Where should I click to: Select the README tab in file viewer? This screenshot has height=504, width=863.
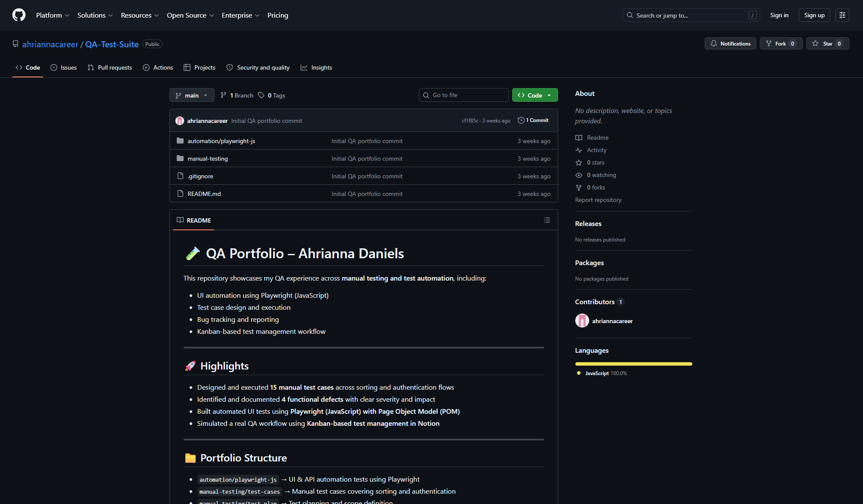(193, 220)
